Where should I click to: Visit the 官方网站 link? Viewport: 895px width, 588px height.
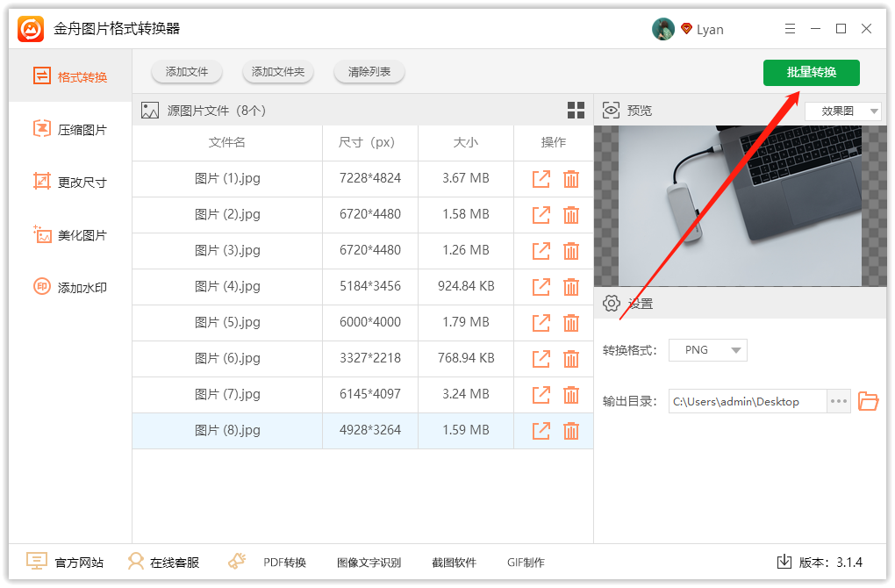[x=65, y=563]
